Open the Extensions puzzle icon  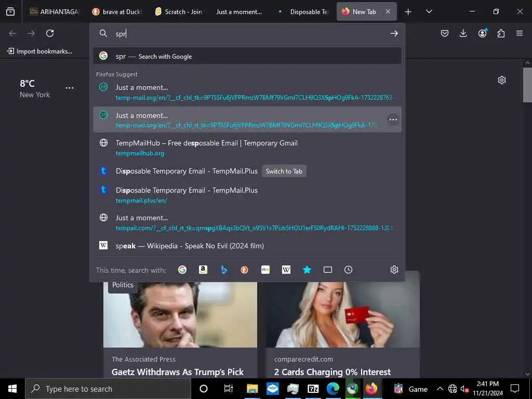[501, 33]
